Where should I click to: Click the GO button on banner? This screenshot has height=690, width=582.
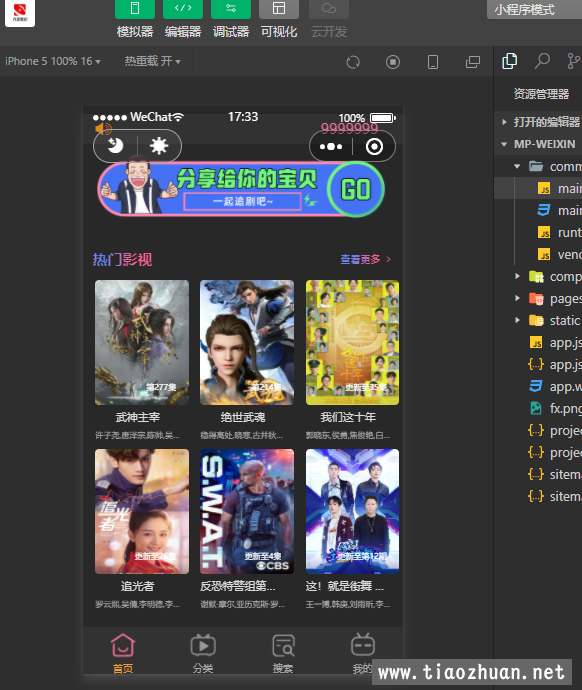(x=356, y=189)
